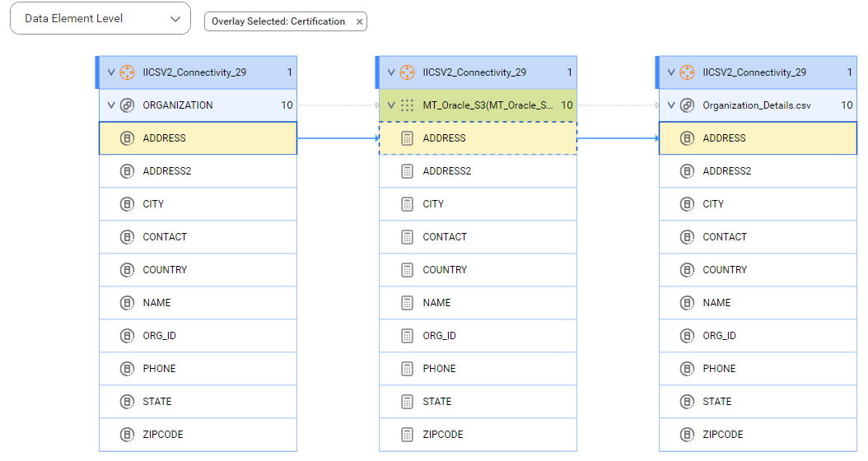Click the ORGANIZATION child count 10

tap(287, 105)
